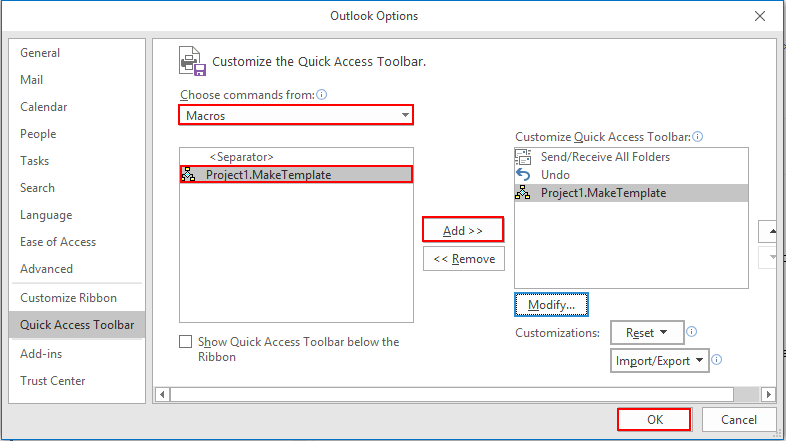Click the macro icon beside Project1.MakeTemplate in the toolbar list
This screenshot has width=786, height=441.
[523, 192]
